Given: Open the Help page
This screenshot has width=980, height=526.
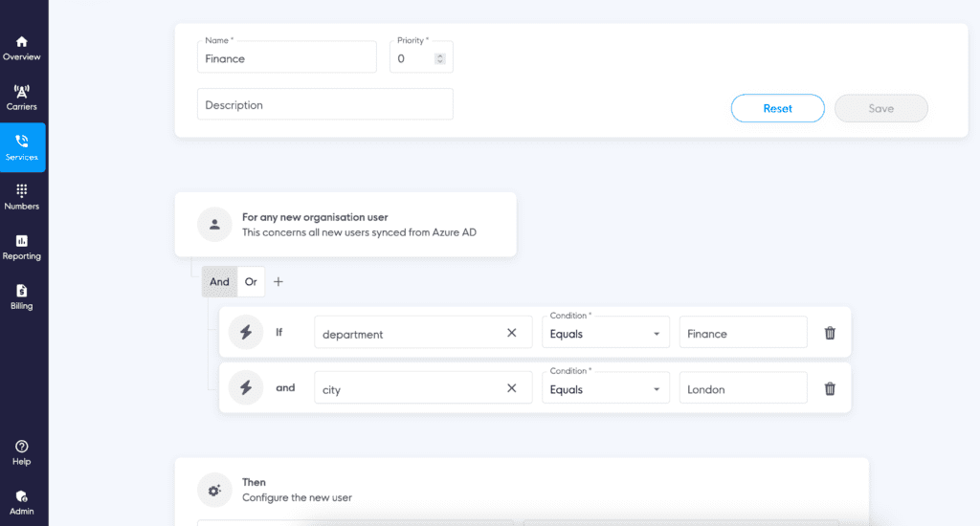Looking at the screenshot, I should tap(22, 453).
